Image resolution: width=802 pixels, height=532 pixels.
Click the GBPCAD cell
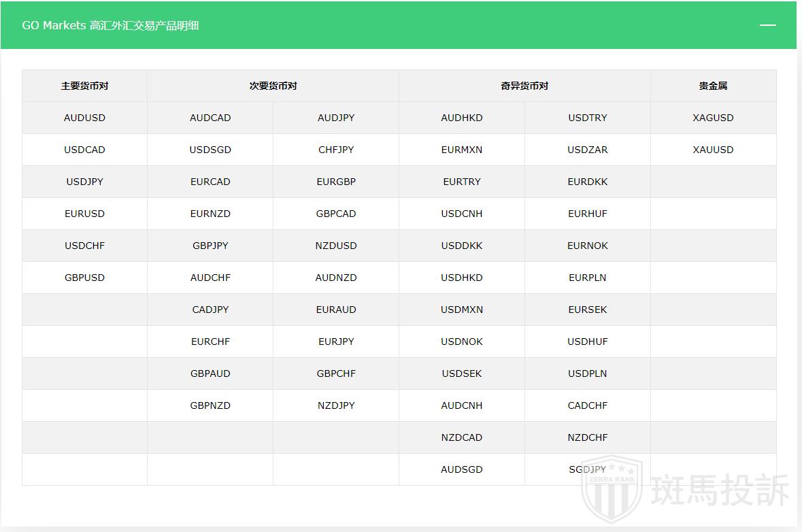pos(336,214)
